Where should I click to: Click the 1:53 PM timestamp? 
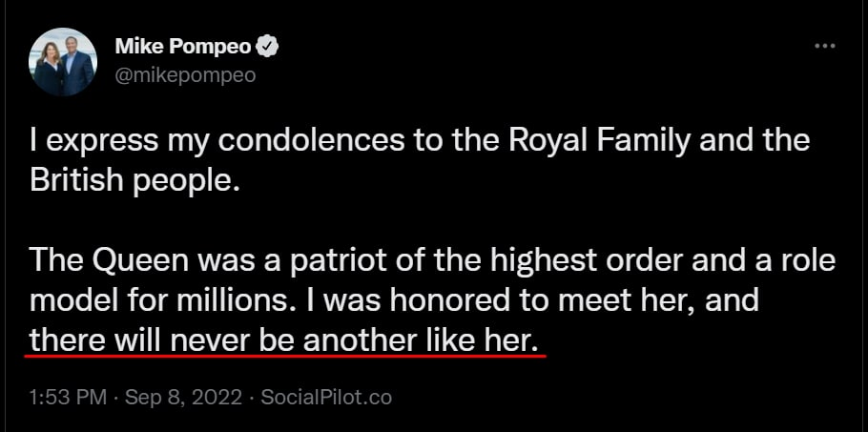coord(67,397)
